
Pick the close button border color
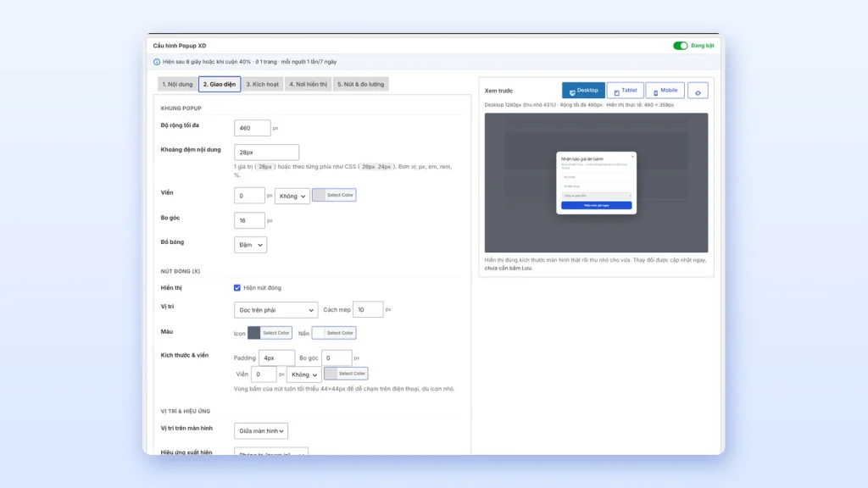pos(346,374)
